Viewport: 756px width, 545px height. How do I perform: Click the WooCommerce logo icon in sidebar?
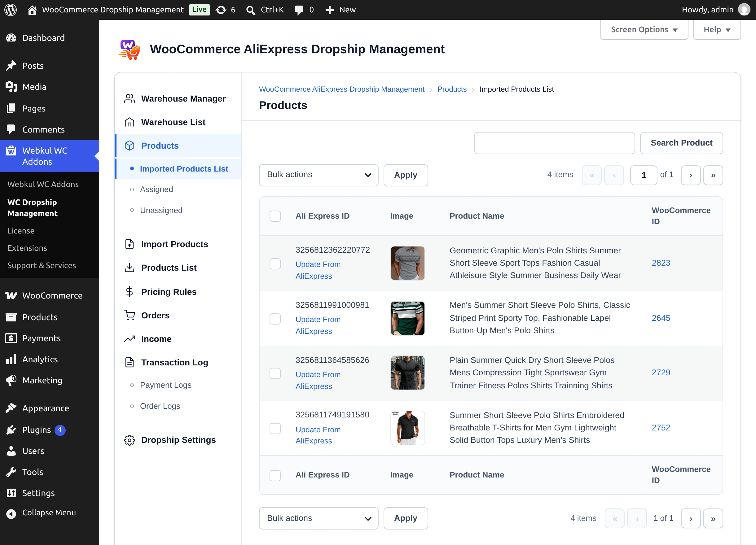click(x=11, y=295)
